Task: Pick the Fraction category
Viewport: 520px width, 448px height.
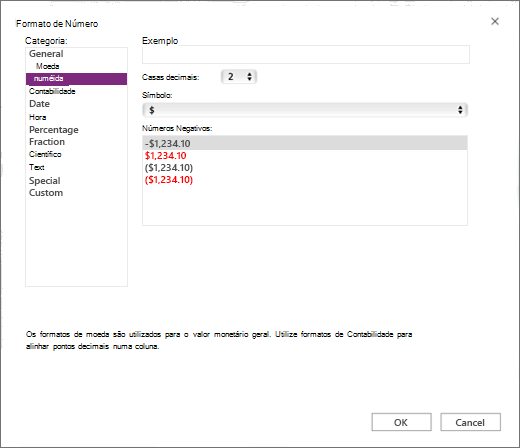Action: pos(47,142)
